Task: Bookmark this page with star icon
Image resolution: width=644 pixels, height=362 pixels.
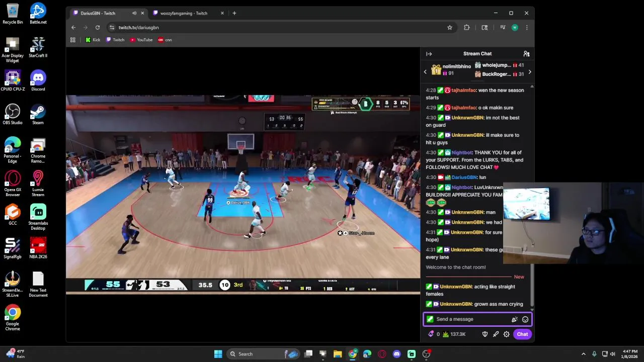Action: pos(450,28)
